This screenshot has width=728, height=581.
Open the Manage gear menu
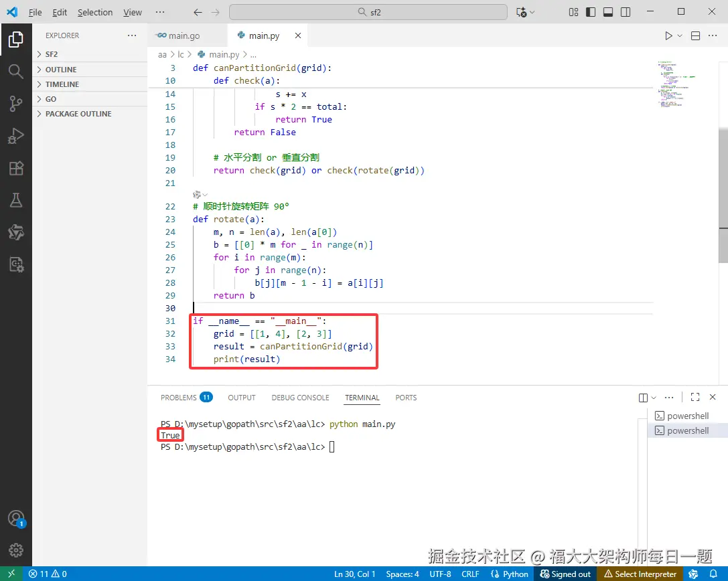(x=16, y=550)
